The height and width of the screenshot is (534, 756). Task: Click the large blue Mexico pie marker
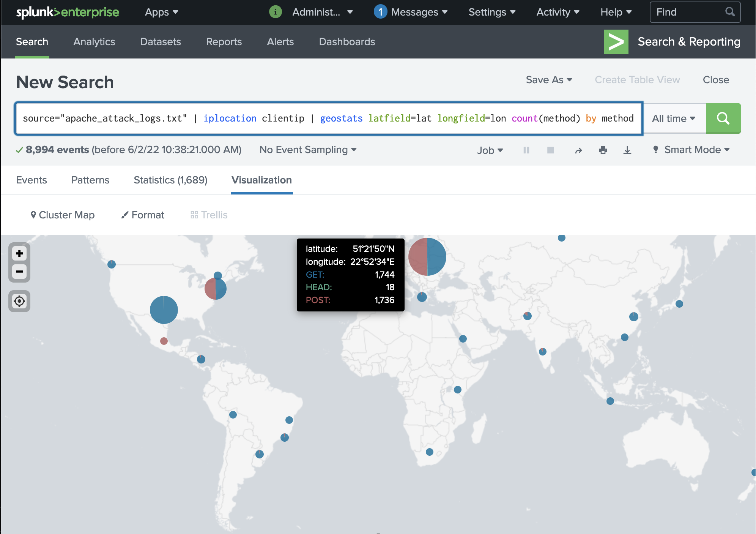[164, 310]
